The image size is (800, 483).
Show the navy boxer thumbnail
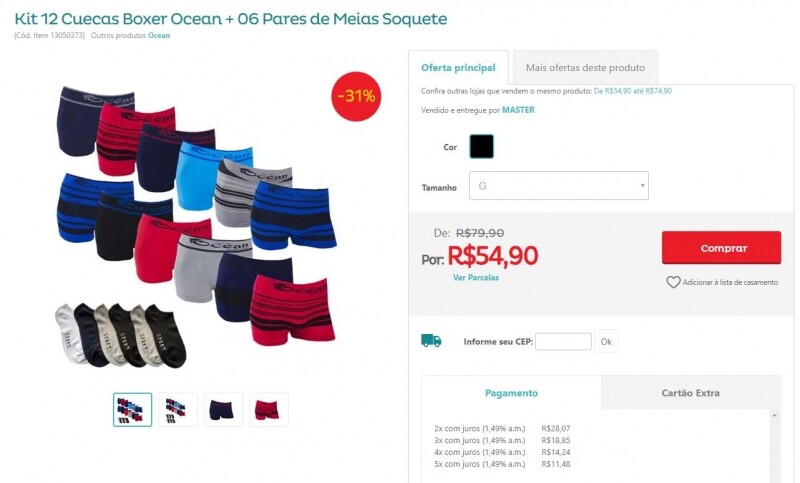pos(223,409)
